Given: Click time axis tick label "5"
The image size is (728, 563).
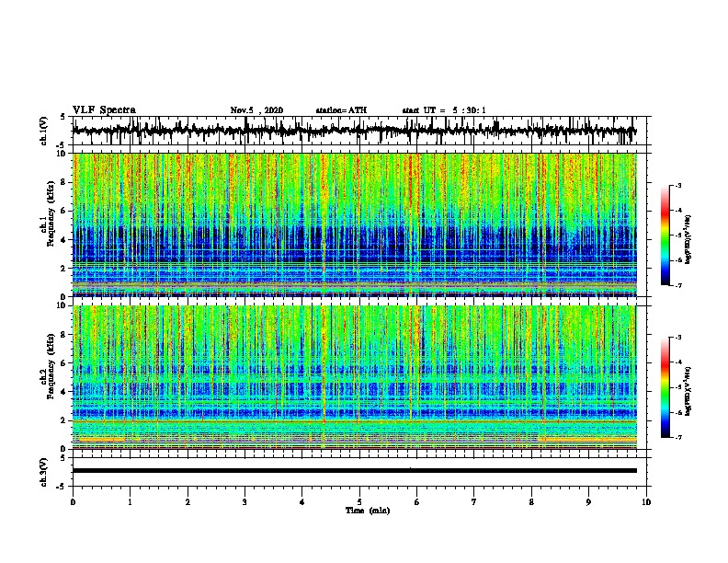Looking at the screenshot, I should click(x=359, y=502).
